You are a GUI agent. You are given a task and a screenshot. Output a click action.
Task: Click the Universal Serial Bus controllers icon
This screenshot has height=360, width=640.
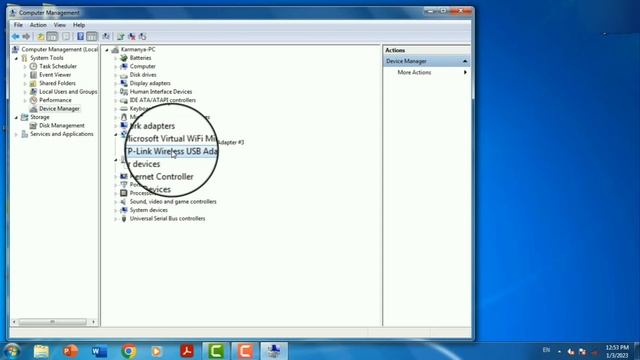(x=124, y=218)
